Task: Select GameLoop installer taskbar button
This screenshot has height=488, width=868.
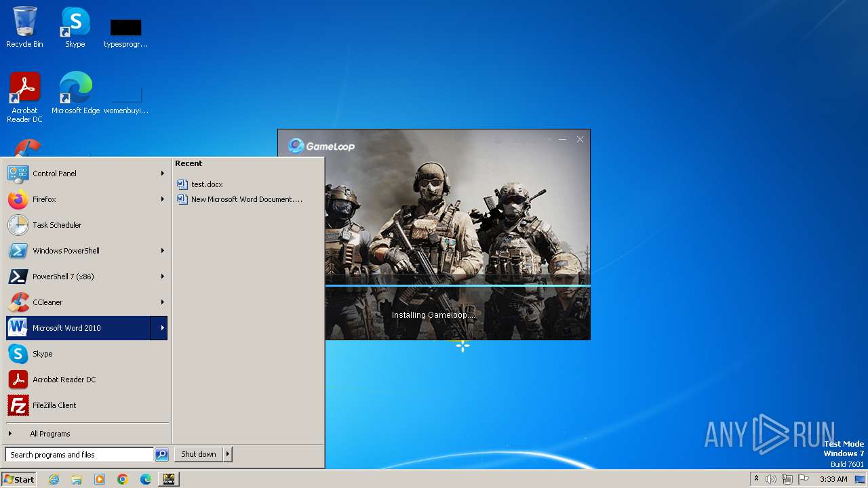Action: pyautogui.click(x=169, y=479)
